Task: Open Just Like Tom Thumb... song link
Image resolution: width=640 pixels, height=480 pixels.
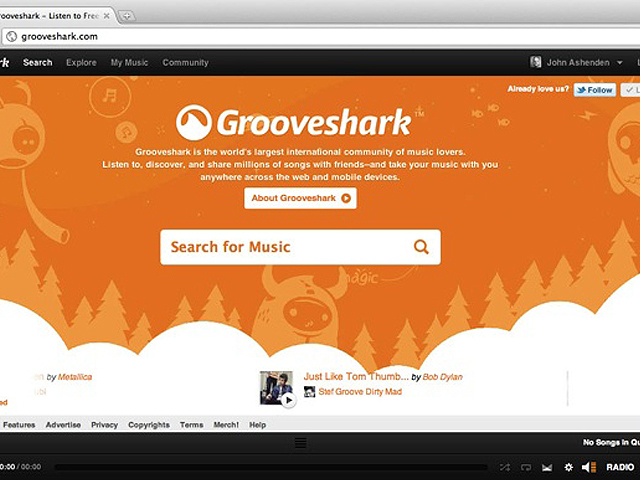Action: pos(356,376)
